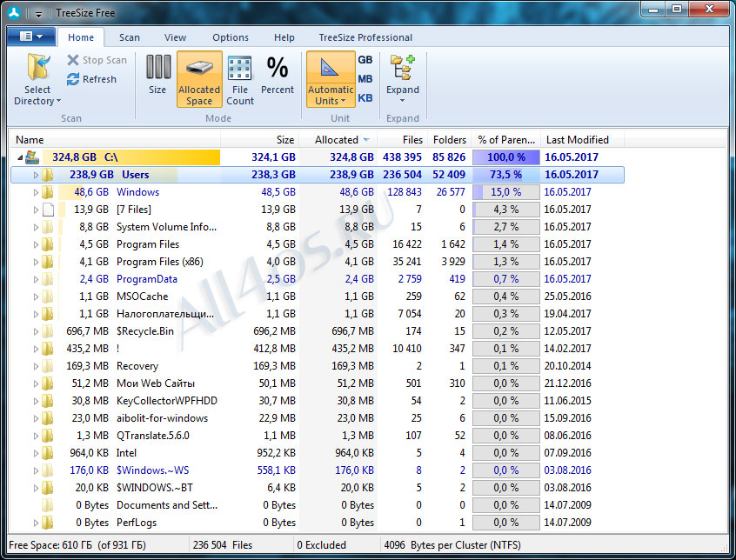Sort by the % of Parent column header
Viewport: 736px width, 560px height.
pos(506,140)
